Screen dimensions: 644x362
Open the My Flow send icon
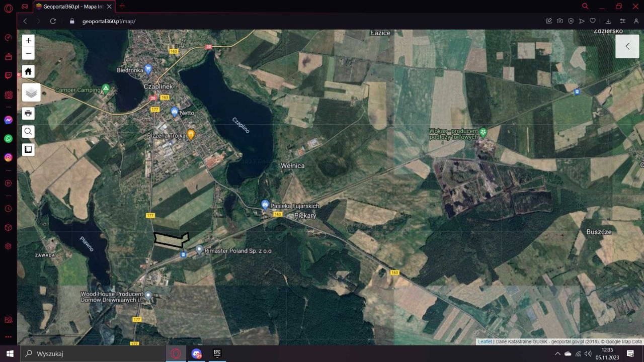point(582,21)
